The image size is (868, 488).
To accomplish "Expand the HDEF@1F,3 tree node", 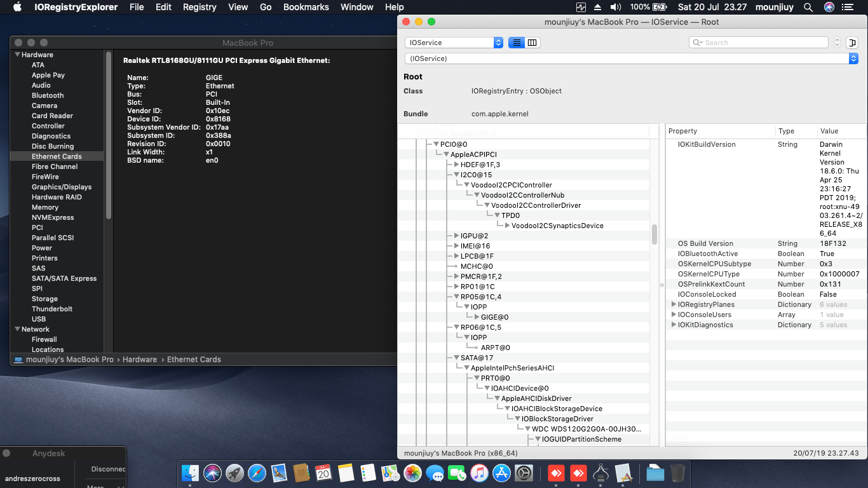I will pos(456,165).
